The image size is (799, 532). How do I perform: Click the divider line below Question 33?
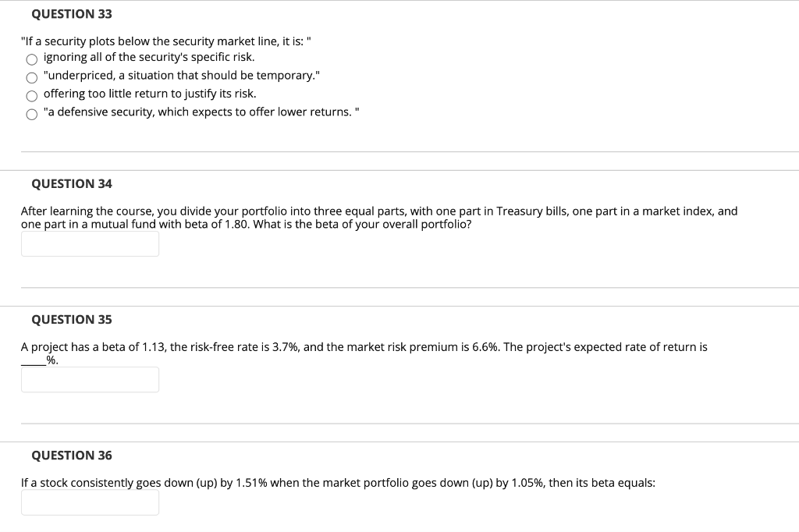pyautogui.click(x=399, y=151)
